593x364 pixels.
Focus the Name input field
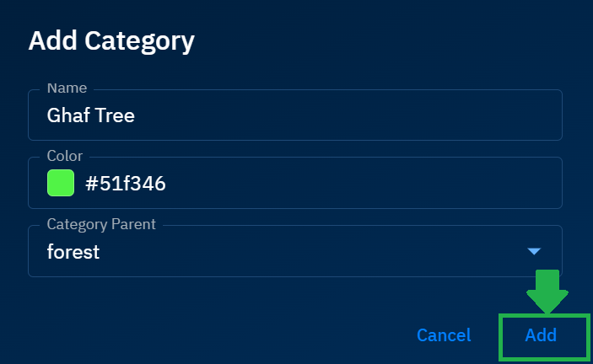point(294,115)
